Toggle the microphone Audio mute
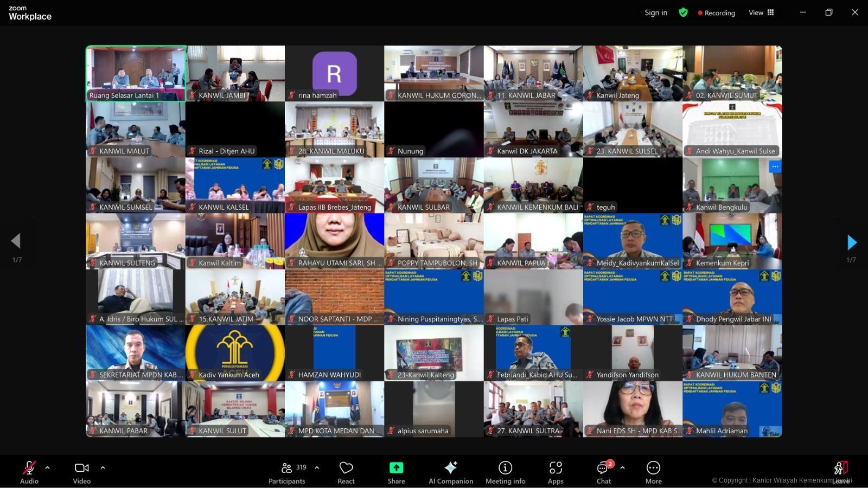This screenshot has height=488, width=868. (x=29, y=468)
